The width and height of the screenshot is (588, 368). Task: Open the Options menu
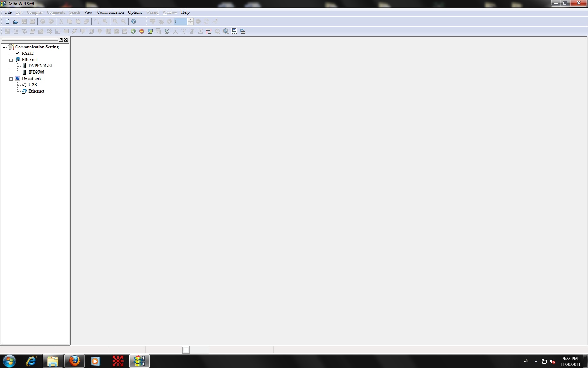pyautogui.click(x=135, y=12)
